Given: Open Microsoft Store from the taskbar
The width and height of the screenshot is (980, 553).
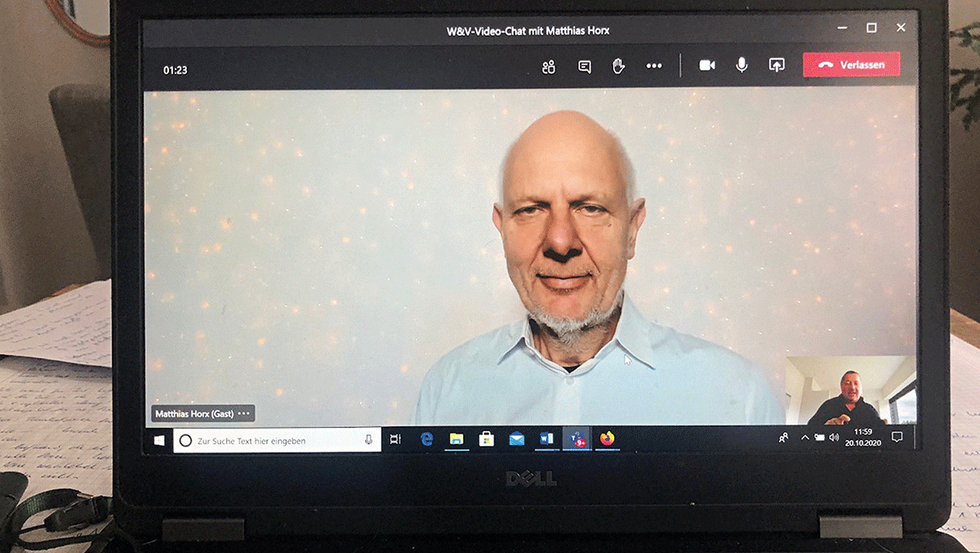Looking at the screenshot, I should [x=487, y=439].
